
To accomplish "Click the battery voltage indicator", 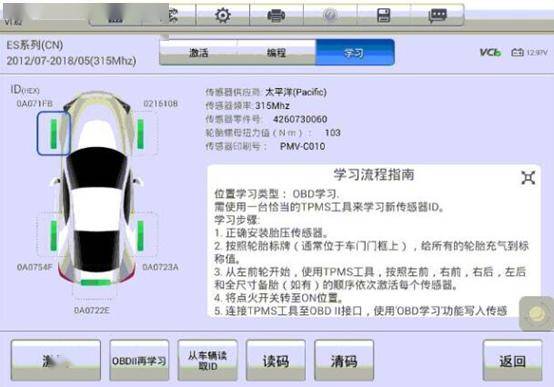I will click(x=529, y=52).
